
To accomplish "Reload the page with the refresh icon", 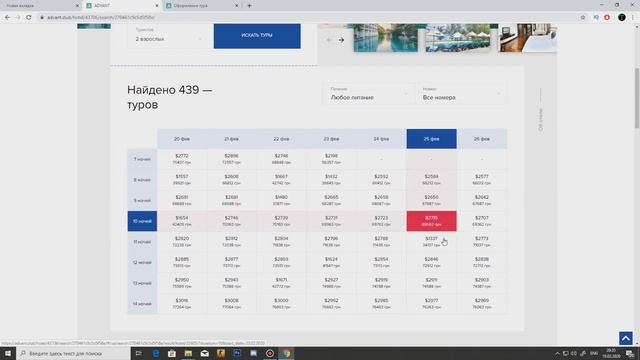I will point(29,17).
